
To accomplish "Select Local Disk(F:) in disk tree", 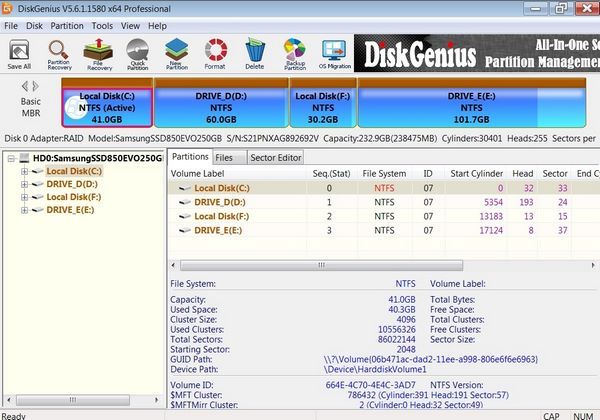I will coord(74,197).
